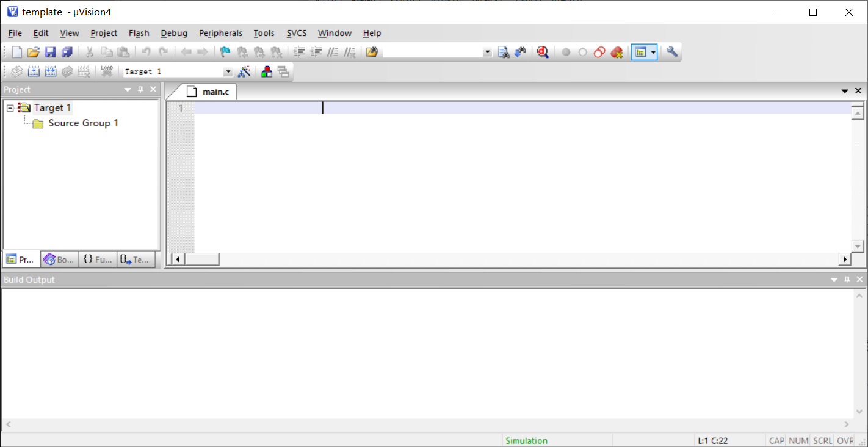Open the Project menu
Image resolution: width=868 pixels, height=447 pixels.
[x=104, y=33]
